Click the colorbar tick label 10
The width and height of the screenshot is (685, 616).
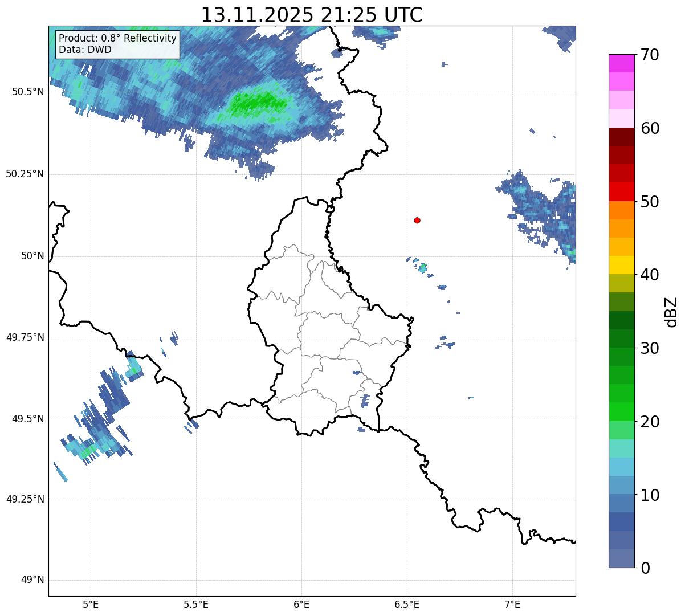pos(650,495)
